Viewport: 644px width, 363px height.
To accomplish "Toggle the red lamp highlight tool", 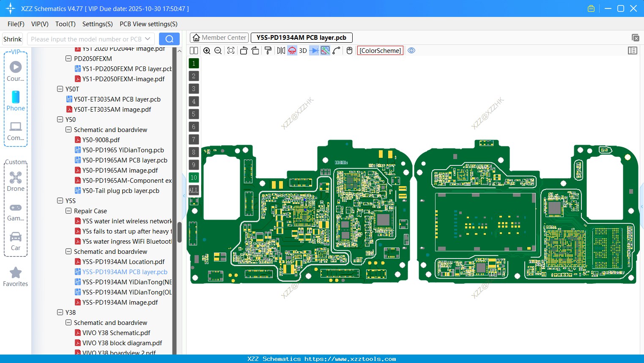I will pyautogui.click(x=291, y=50).
